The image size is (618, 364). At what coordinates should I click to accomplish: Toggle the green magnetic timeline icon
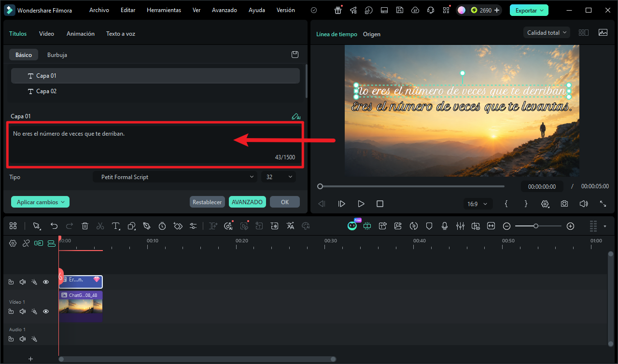click(51, 243)
